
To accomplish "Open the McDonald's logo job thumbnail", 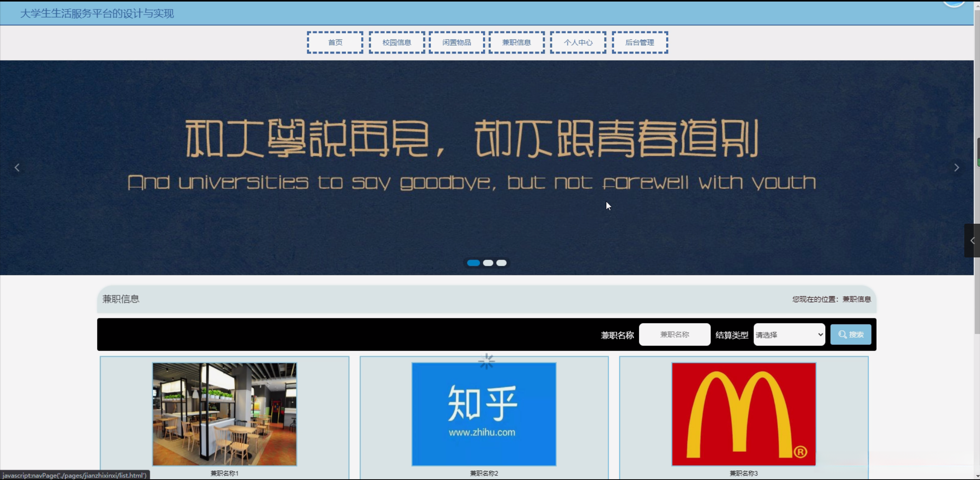I will coord(743,414).
